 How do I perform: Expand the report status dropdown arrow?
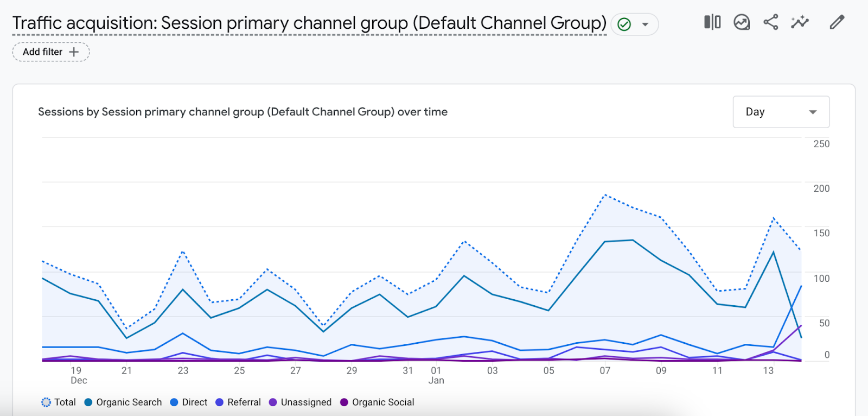(x=645, y=24)
